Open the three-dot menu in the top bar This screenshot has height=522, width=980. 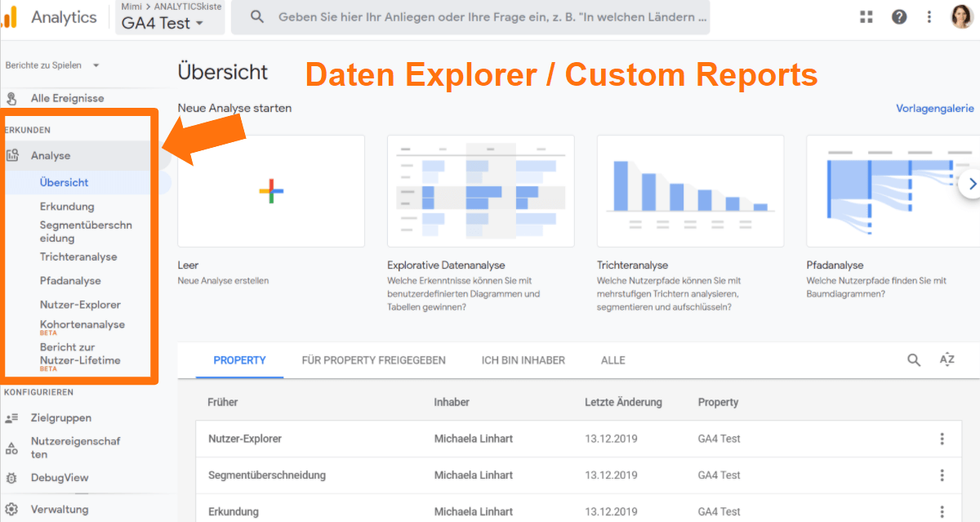[x=930, y=16]
